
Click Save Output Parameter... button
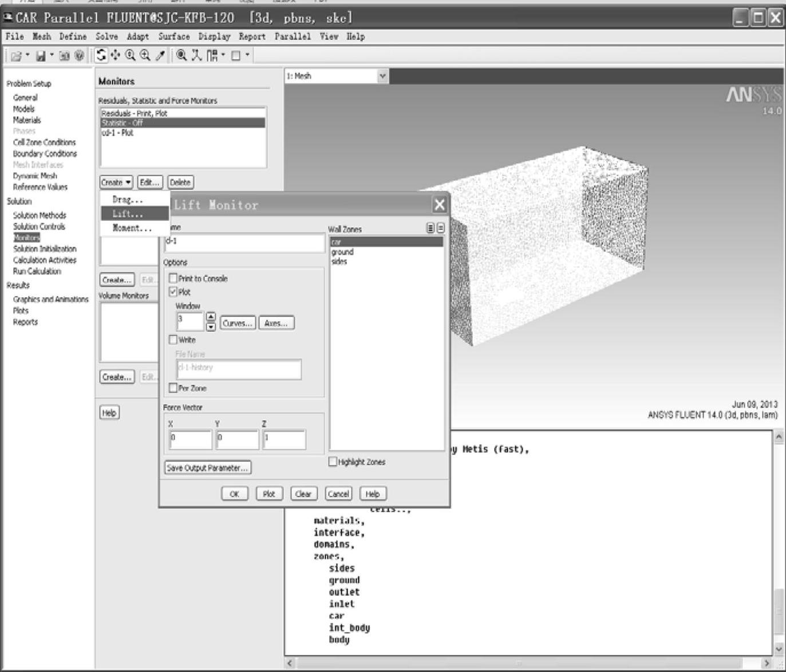point(207,468)
